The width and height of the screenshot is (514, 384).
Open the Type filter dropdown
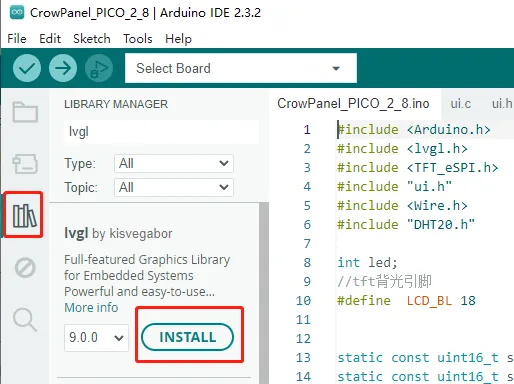point(174,163)
